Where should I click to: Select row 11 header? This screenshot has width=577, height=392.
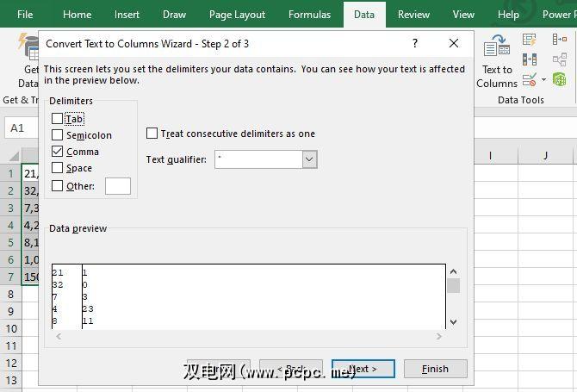(10, 346)
